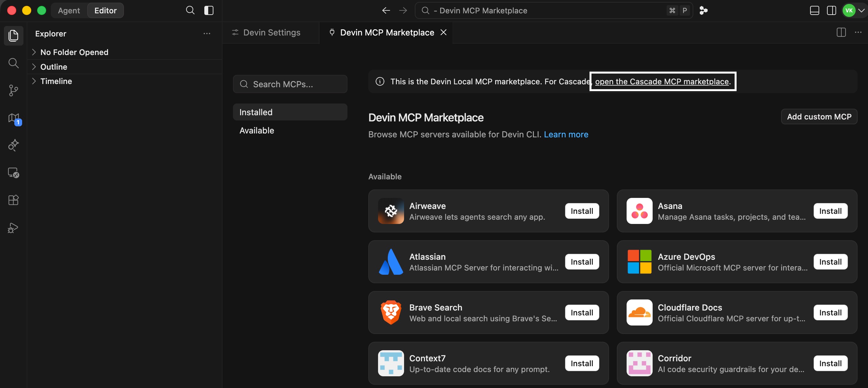
Task: Toggle the secondary side bar layout icon
Action: tap(831, 10)
